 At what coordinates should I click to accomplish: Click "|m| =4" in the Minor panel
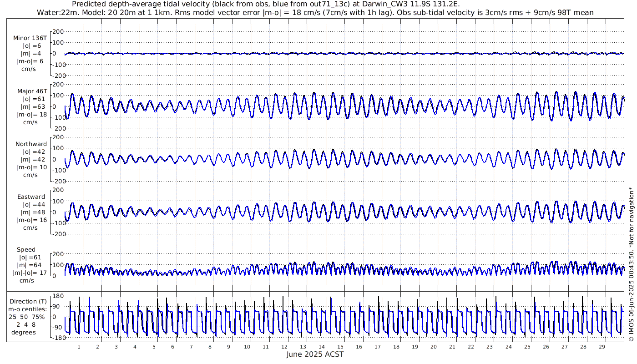tap(32, 54)
